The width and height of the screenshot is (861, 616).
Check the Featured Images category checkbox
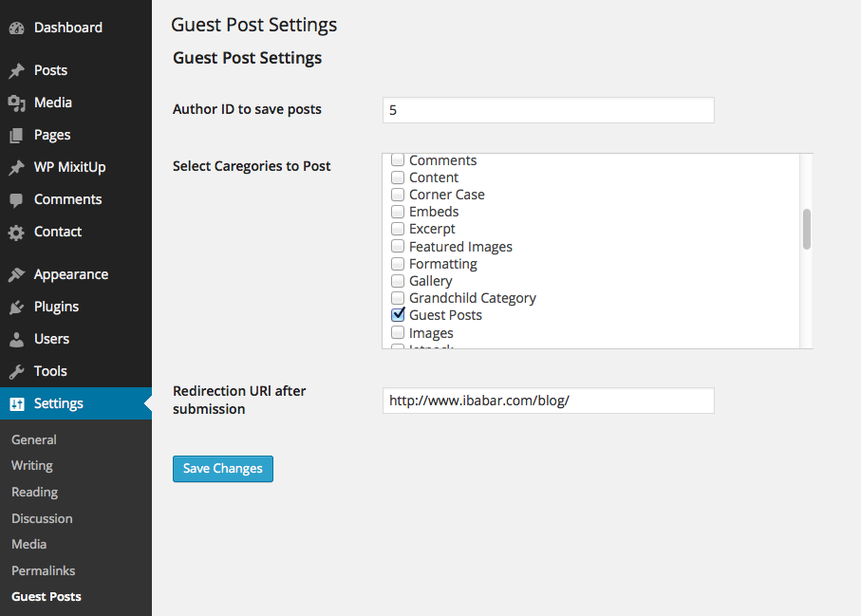[x=398, y=246]
